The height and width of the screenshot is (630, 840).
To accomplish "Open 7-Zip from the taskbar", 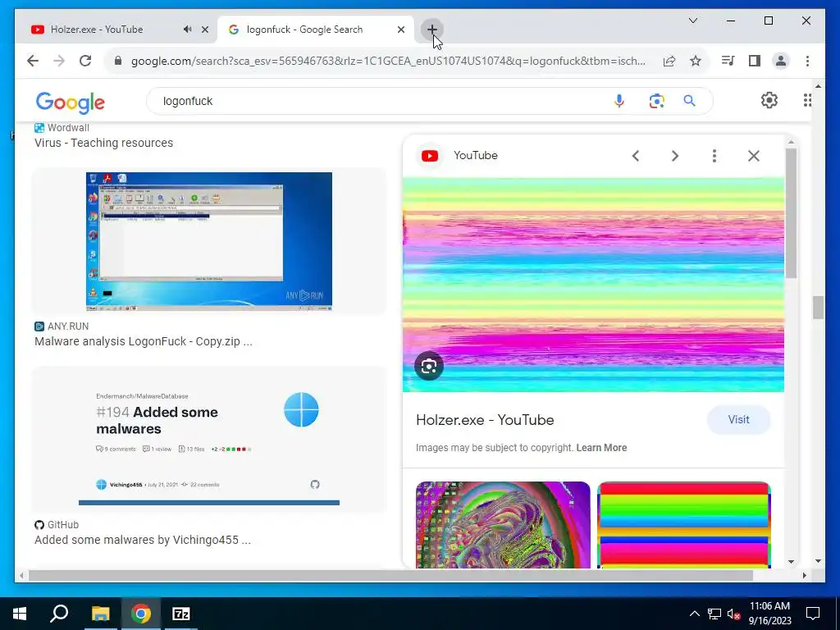I will (180, 614).
